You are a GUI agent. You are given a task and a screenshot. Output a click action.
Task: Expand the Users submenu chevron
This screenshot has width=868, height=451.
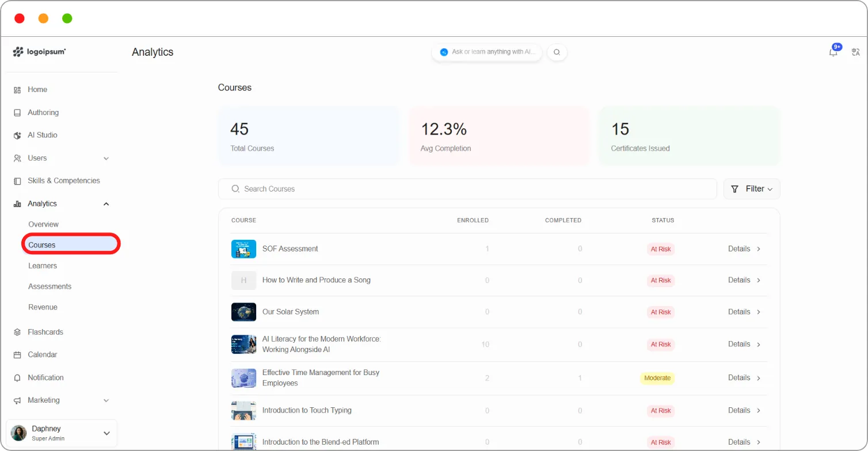click(x=106, y=158)
